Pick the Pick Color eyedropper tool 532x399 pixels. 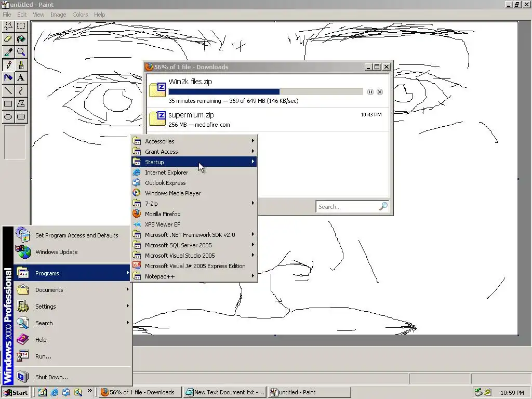tap(8, 52)
